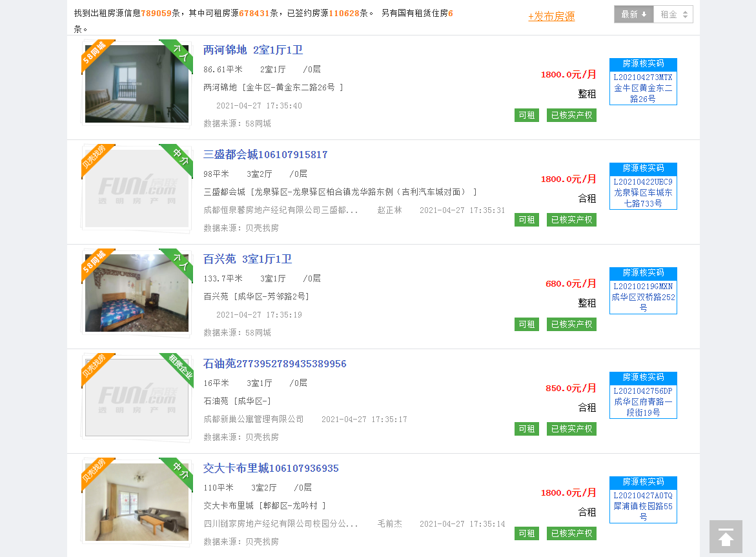Open listing 石油苑2773952789435389956

(274, 364)
